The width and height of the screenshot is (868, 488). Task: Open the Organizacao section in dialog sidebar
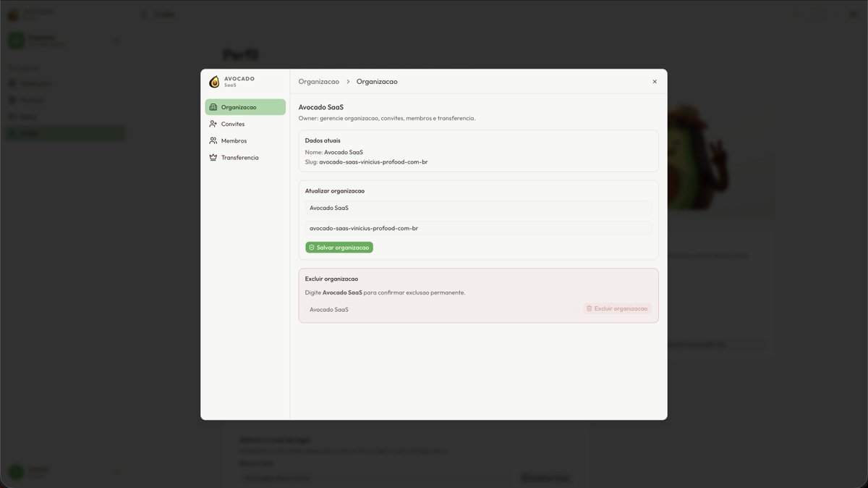[x=245, y=107]
